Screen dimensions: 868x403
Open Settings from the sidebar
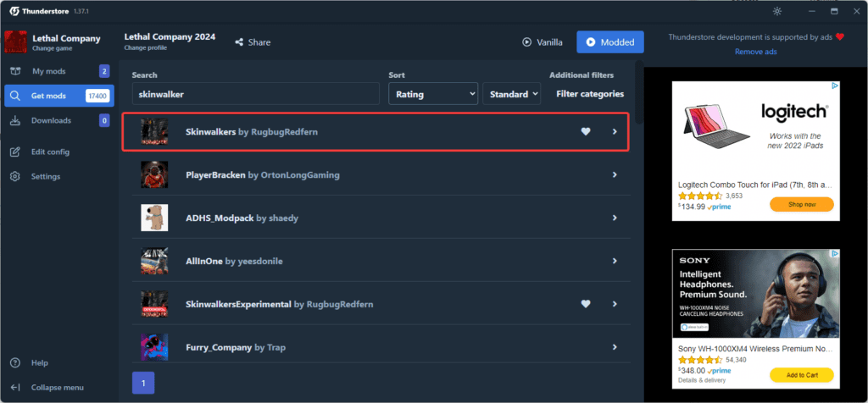click(45, 177)
